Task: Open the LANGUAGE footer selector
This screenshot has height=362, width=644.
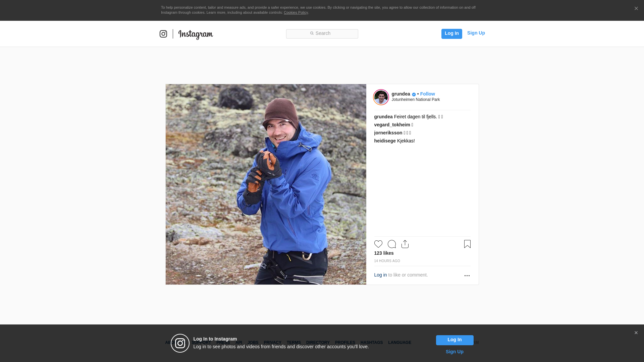Action: pos(399,343)
